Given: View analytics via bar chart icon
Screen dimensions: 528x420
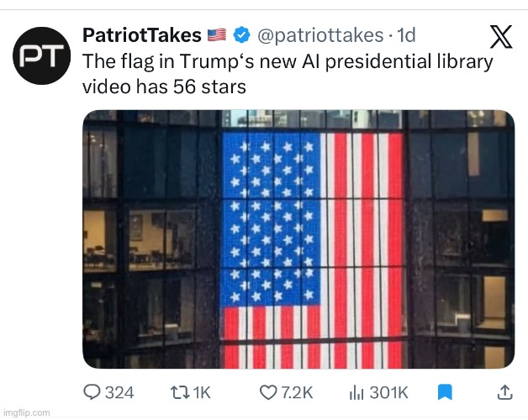Looking at the screenshot, I should [x=356, y=393].
